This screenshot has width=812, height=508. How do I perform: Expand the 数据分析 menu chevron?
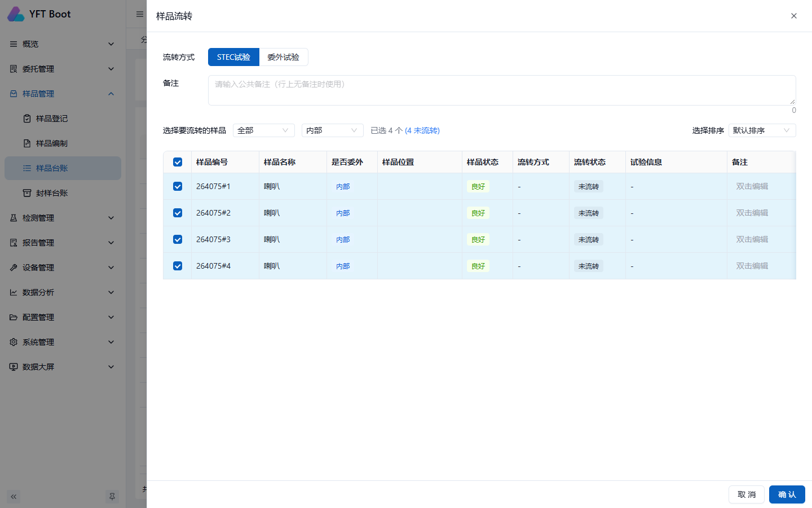[x=111, y=292]
